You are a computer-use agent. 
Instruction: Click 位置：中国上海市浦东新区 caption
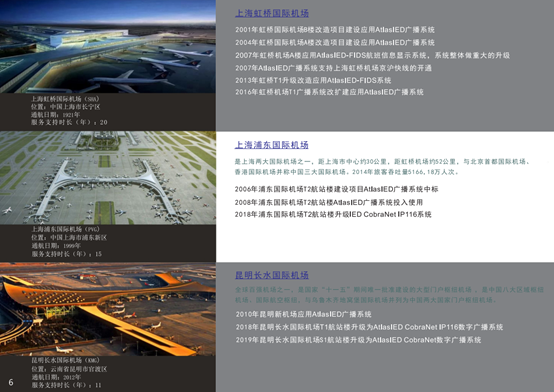click(69, 238)
